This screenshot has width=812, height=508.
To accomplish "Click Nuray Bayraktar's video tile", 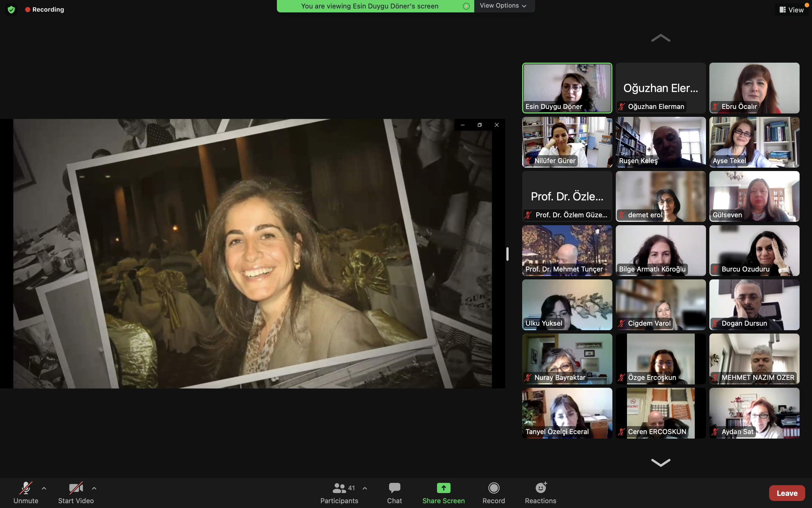I will [x=567, y=359].
